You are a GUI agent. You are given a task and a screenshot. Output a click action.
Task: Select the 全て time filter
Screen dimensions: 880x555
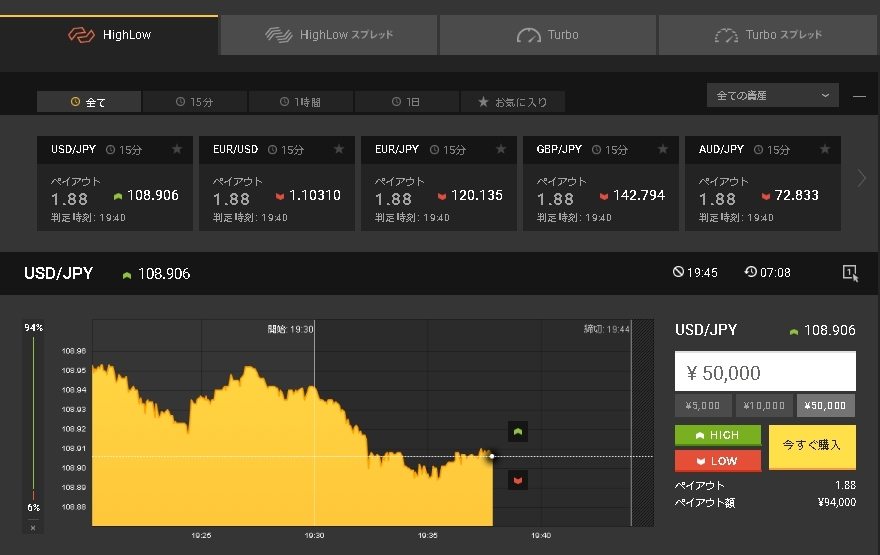[89, 102]
